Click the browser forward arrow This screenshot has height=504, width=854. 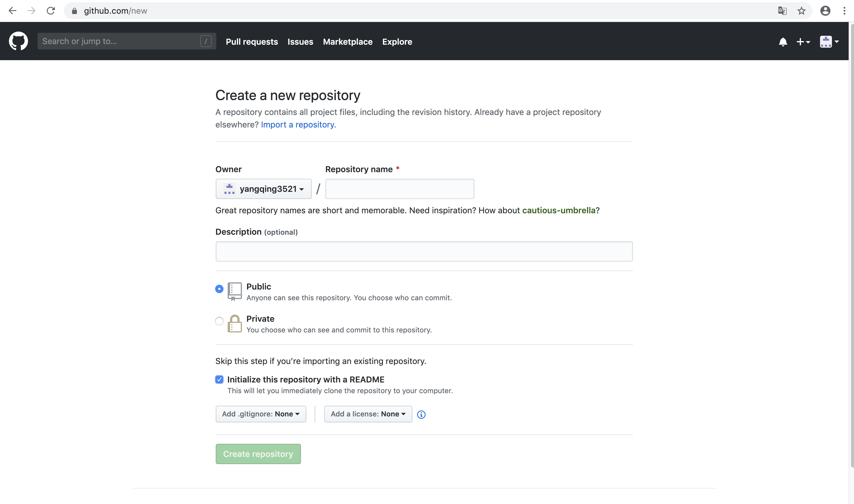(x=32, y=11)
